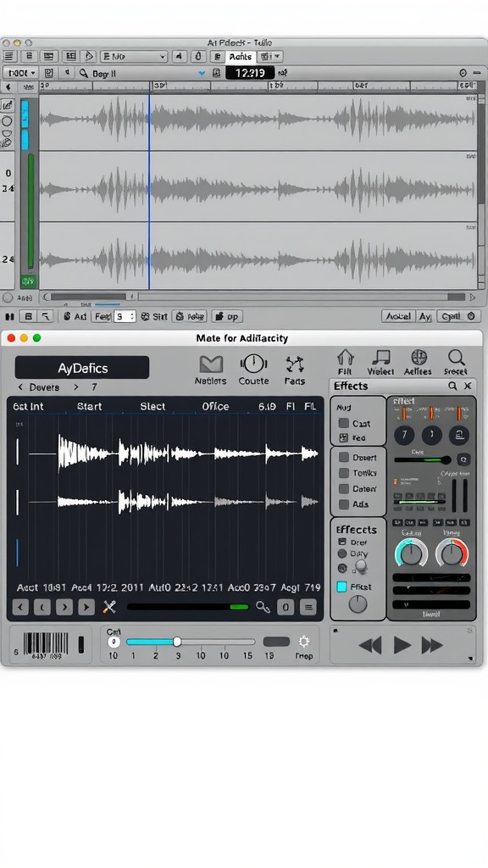Click the circle tool in upper left sidebar
Image resolution: width=488 pixels, height=868 pixels.
point(7,120)
